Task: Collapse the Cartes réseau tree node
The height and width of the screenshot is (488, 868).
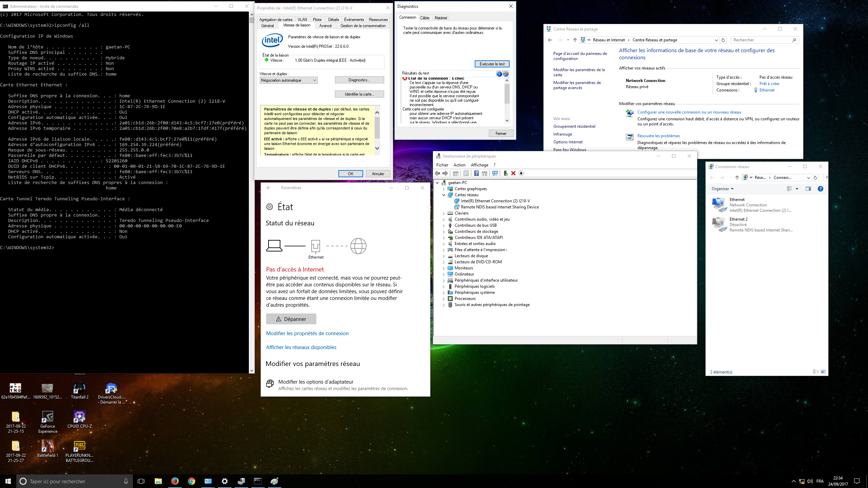Action: (x=443, y=195)
